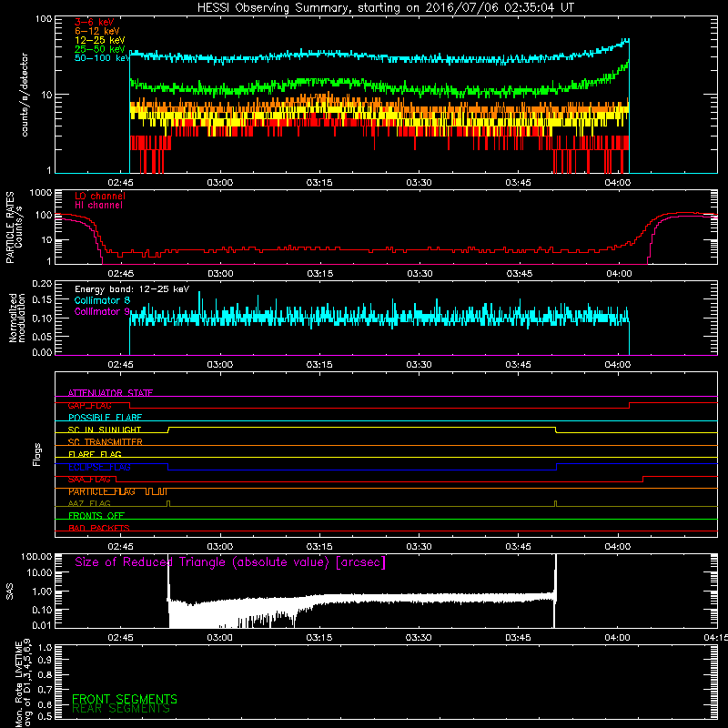This screenshot has width=728, height=728.
Task: Select the ECLIPSE_FLAG label
Action: [x=99, y=467]
